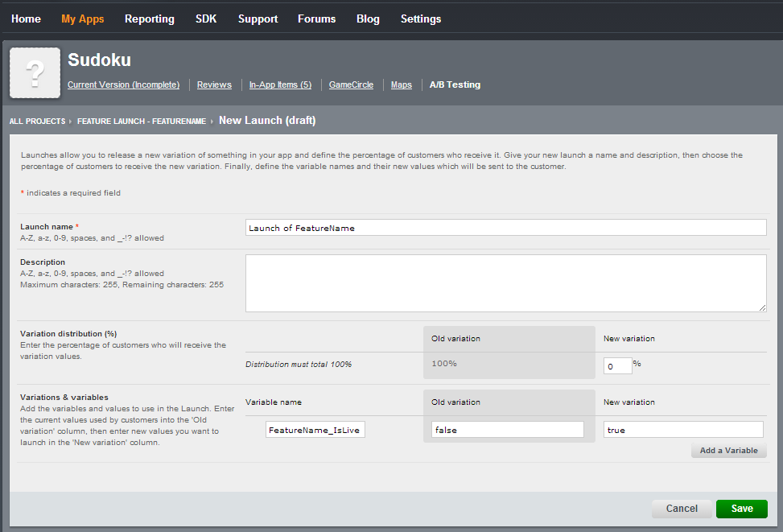Image resolution: width=783 pixels, height=532 pixels.
Task: Open the Settings menu item
Action: coord(420,19)
